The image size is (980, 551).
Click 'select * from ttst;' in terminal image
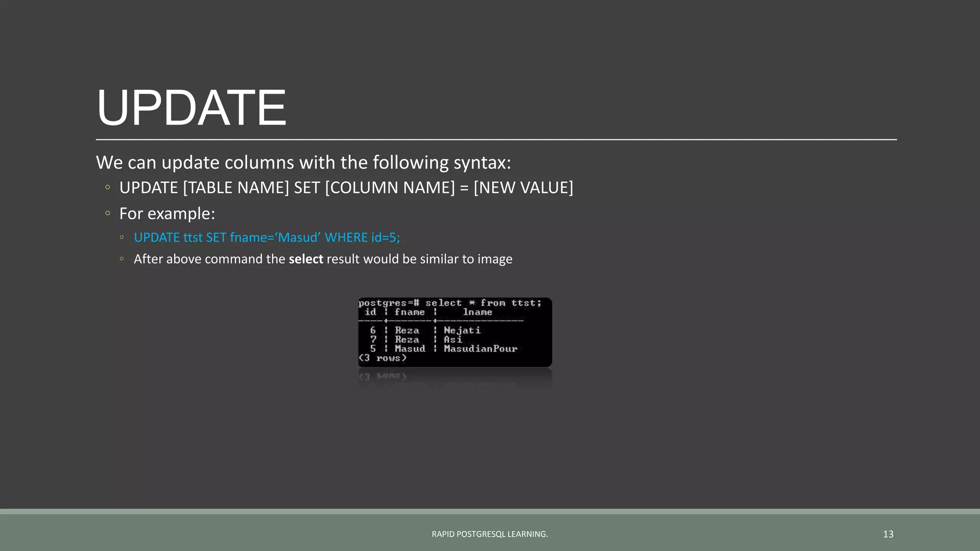click(x=483, y=303)
